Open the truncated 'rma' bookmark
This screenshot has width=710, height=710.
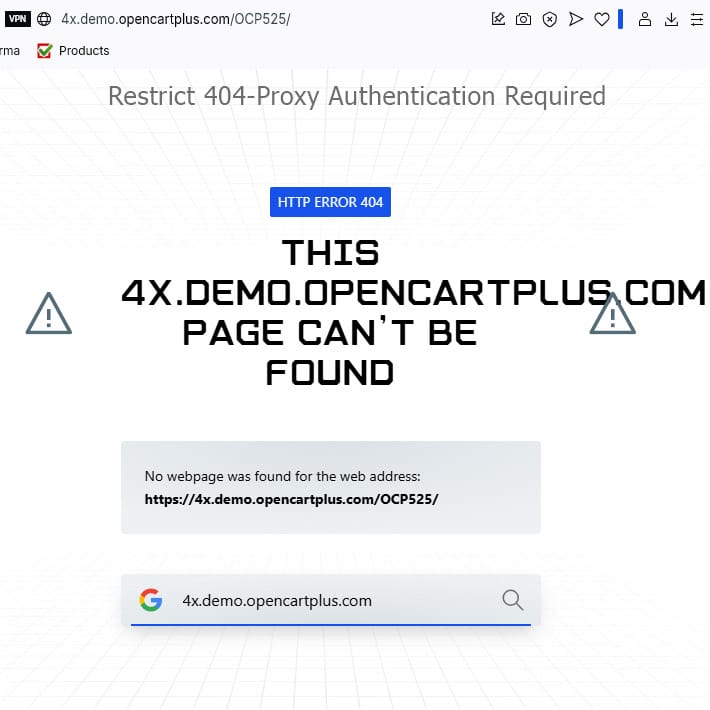click(x=10, y=51)
